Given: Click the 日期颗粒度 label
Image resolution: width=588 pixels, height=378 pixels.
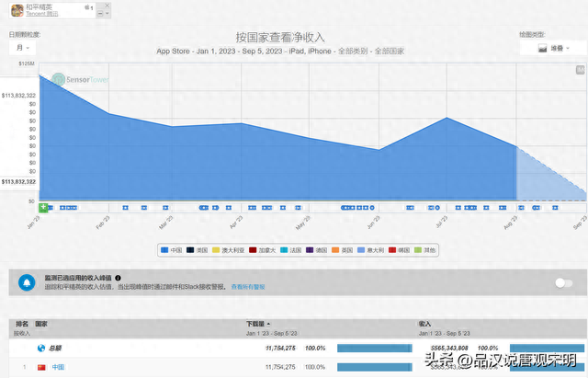Looking at the screenshot, I should click(x=25, y=35).
